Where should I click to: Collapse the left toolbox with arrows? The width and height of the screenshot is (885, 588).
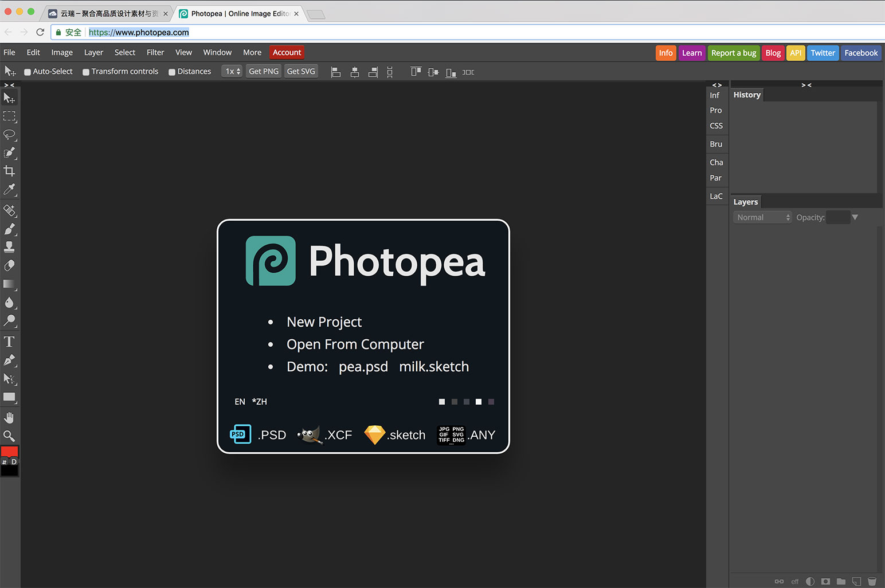click(9, 85)
